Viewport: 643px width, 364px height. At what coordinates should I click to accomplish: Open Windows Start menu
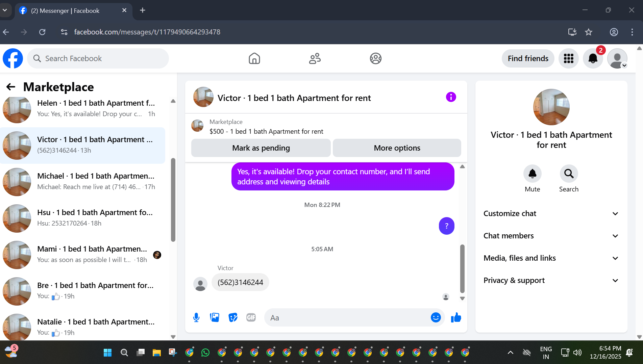(x=107, y=353)
